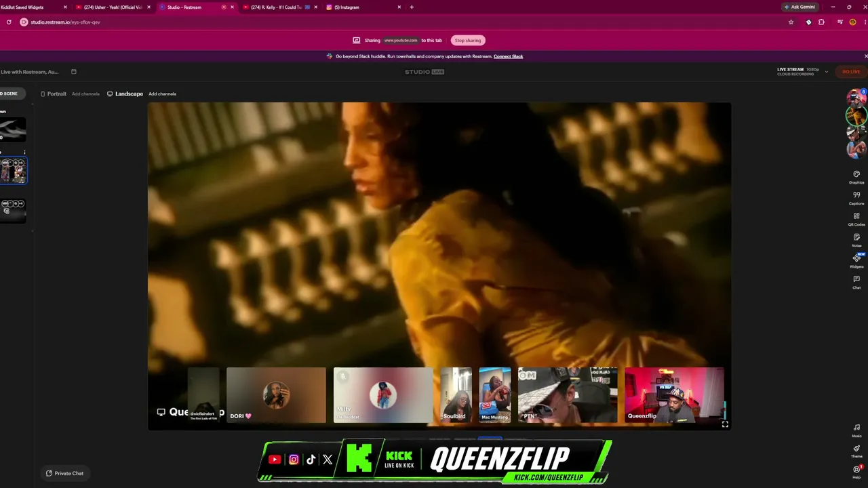Screen dimensions: 868x488
Task: Open the QR Codes panel
Action: (x=856, y=219)
